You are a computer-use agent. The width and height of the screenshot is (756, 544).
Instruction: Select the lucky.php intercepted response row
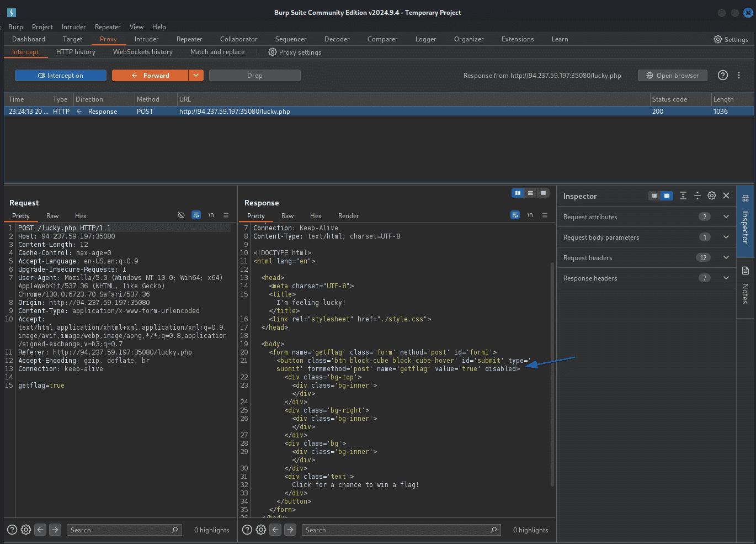(379, 111)
